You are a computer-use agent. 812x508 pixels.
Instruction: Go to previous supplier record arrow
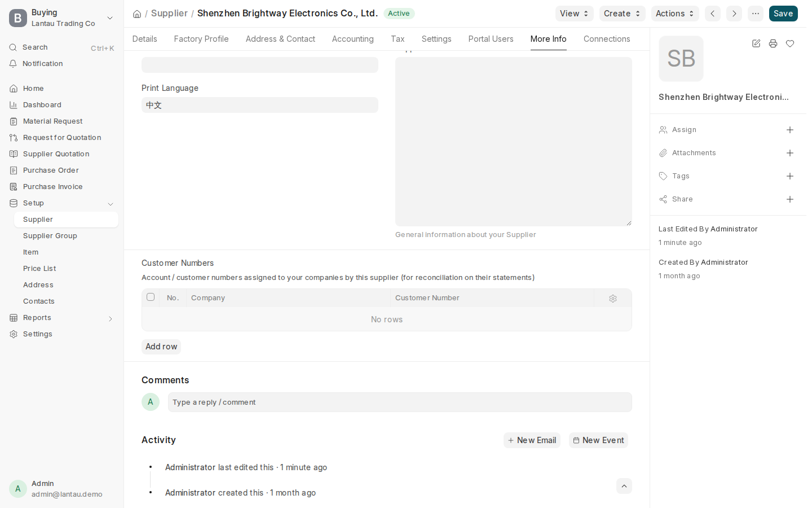(713, 14)
